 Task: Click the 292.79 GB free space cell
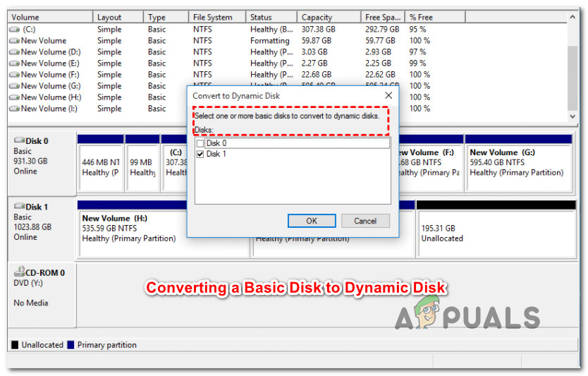382,29
